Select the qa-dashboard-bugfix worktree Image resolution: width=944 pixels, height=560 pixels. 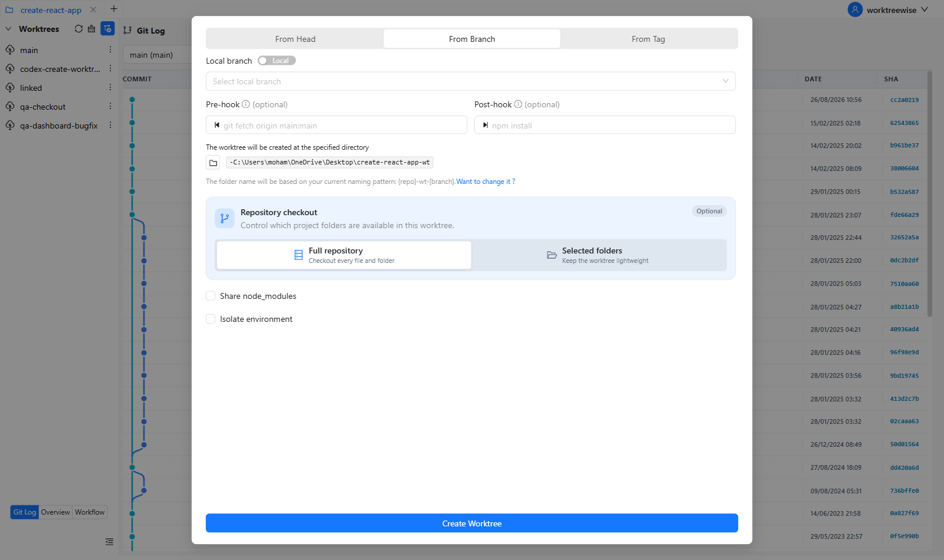point(59,126)
